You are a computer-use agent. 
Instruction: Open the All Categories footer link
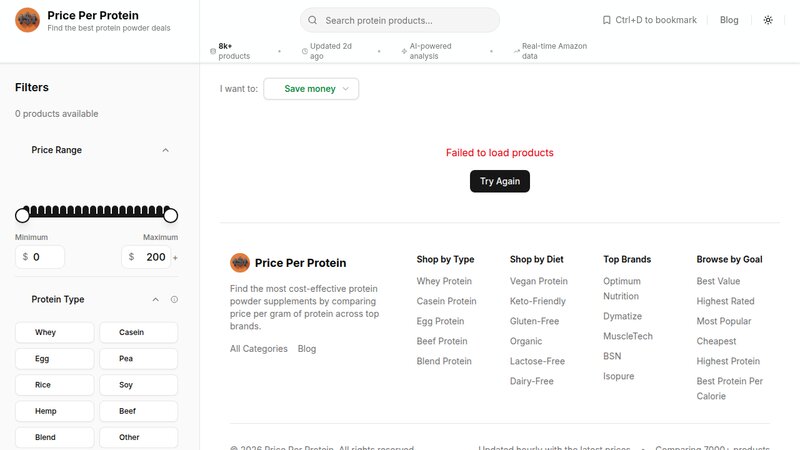point(259,348)
